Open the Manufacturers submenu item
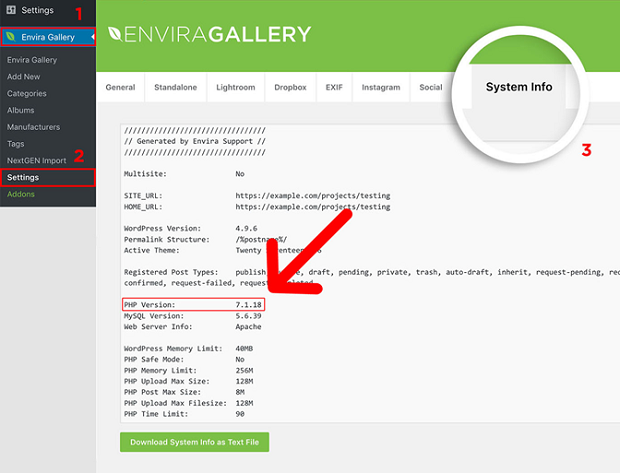This screenshot has width=620, height=473. 34,127
